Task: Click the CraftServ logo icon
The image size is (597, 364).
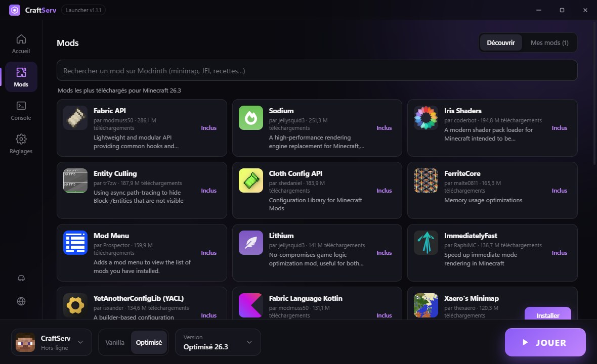Action: tap(15, 10)
